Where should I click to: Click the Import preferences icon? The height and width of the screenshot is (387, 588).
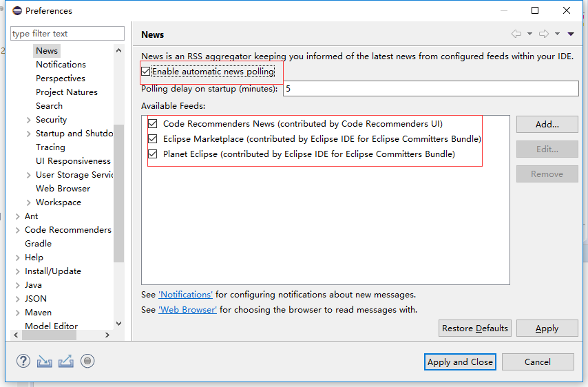point(45,361)
